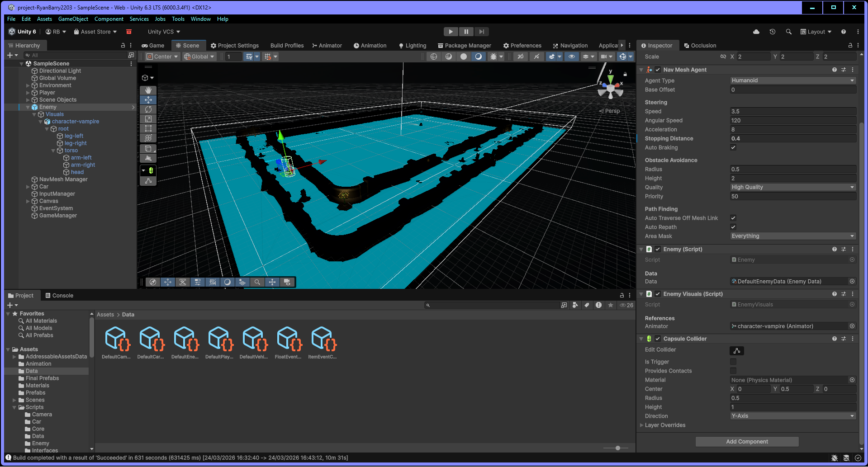
Task: Open the Agent Type dropdown
Action: point(793,80)
